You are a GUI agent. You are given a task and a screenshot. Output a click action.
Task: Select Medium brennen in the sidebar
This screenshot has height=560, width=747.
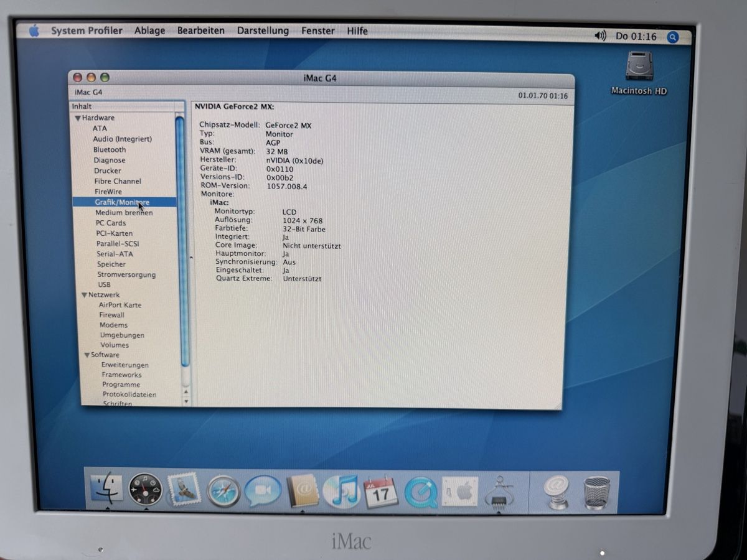(124, 213)
